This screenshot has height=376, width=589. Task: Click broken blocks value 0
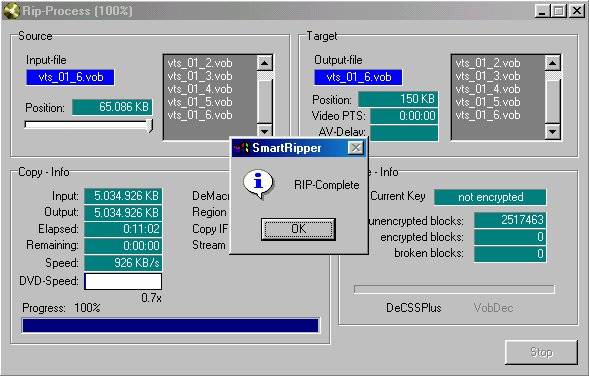pyautogui.click(x=510, y=254)
